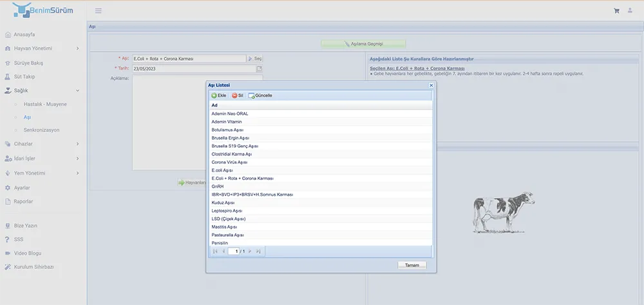644x305 pixels.
Task: Go to next page in list pager
Action: pyautogui.click(x=250, y=251)
